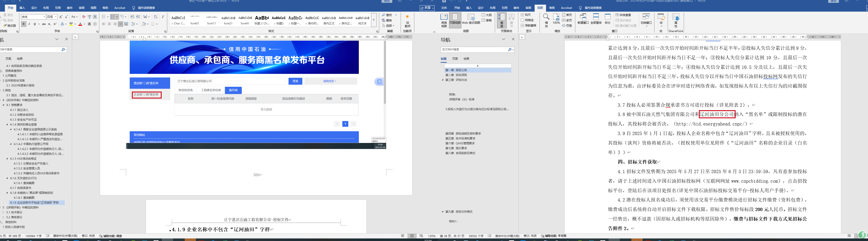The height and width of the screenshot is (241, 868).
Task: Jump to 第四章 招标说明及资料要求 heading
Action: [x=463, y=134]
